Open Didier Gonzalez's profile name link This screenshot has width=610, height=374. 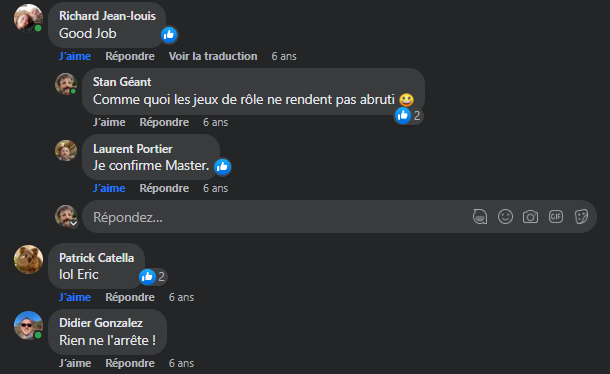[x=101, y=323]
